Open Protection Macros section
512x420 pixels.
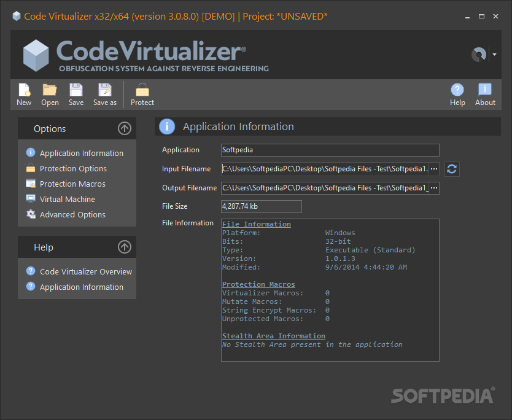coord(72,184)
